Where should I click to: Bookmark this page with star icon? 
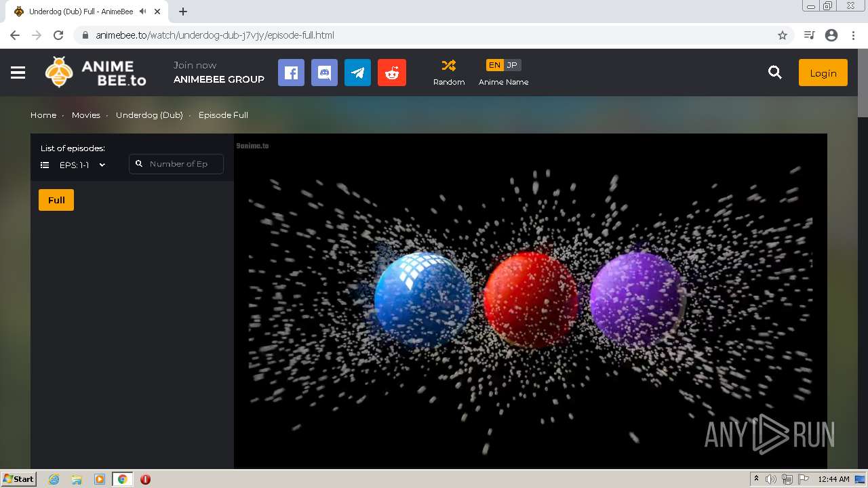pyautogui.click(x=783, y=35)
